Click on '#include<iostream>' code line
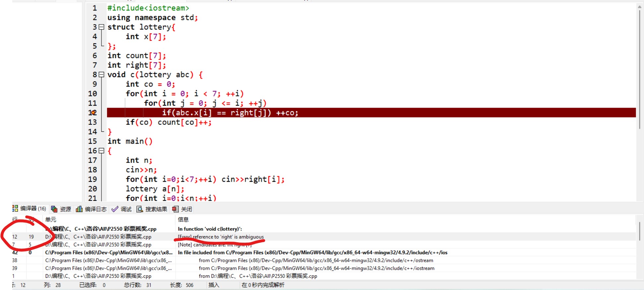The width and height of the screenshot is (644, 290). [148, 8]
